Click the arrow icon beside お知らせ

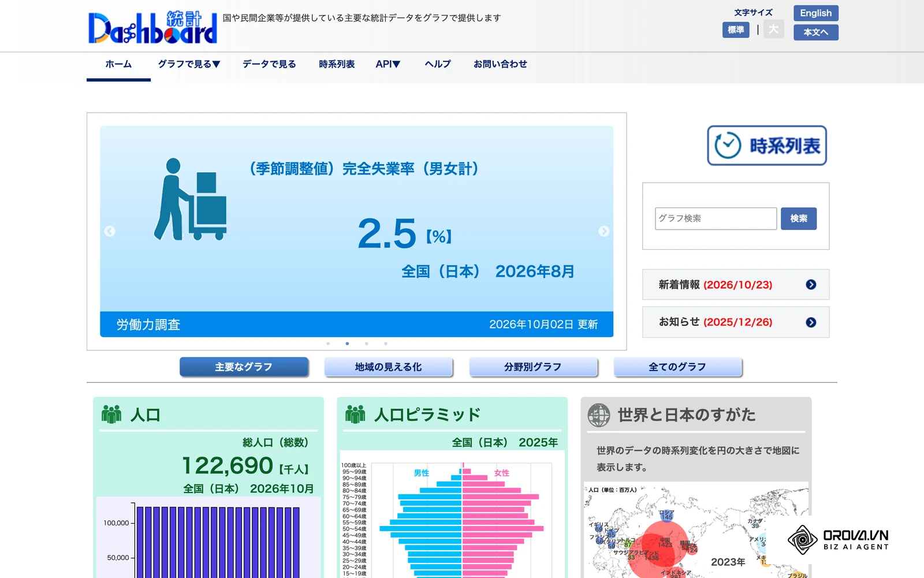(811, 322)
